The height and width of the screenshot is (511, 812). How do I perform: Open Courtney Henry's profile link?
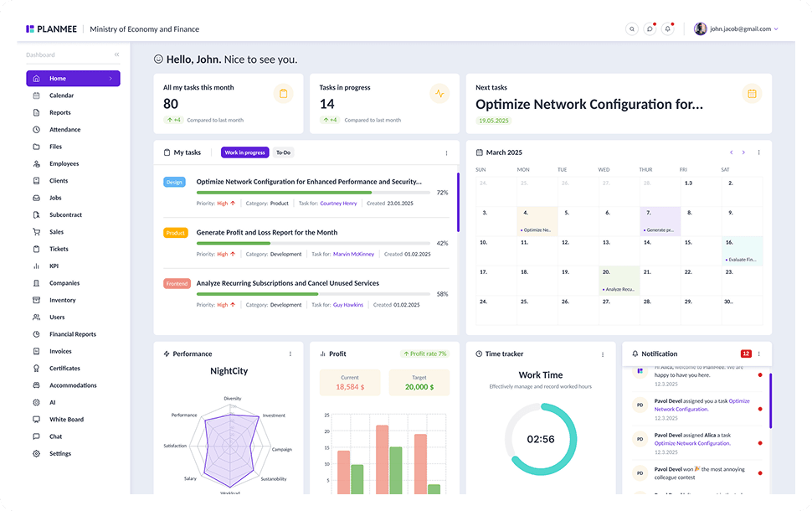pos(339,204)
